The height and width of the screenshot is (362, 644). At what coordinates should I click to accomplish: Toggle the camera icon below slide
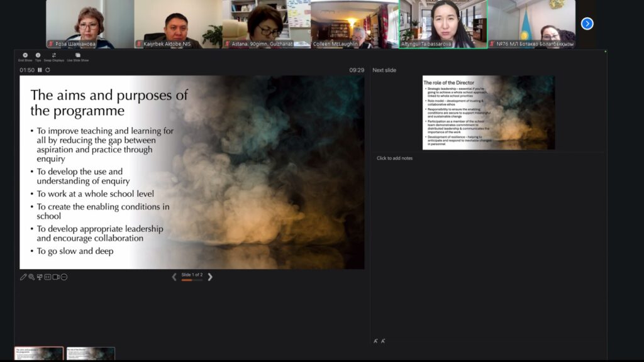(56, 277)
